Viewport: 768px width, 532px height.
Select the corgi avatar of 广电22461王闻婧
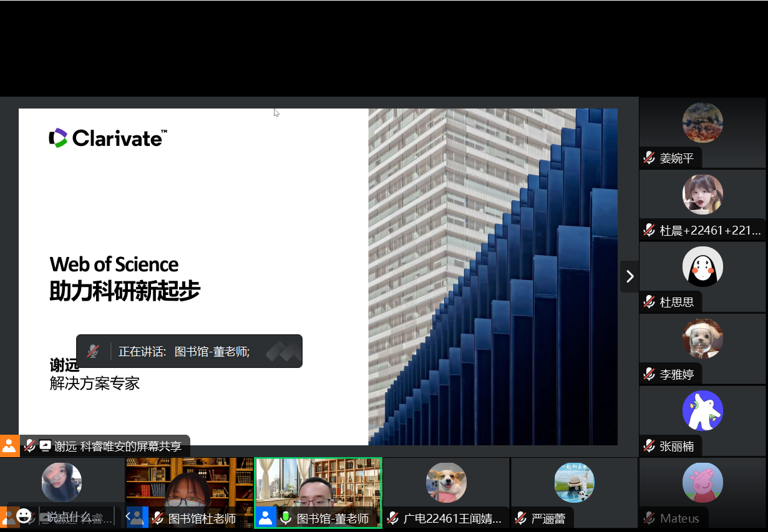click(x=446, y=483)
